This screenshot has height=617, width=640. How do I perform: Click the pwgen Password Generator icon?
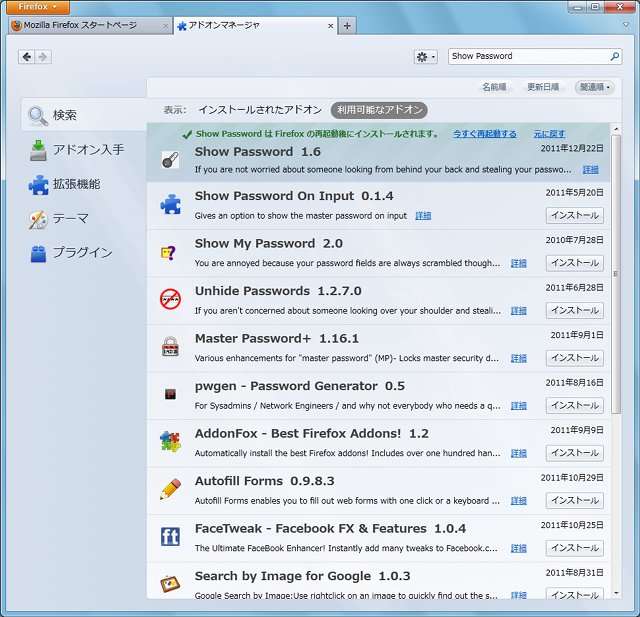(x=170, y=394)
